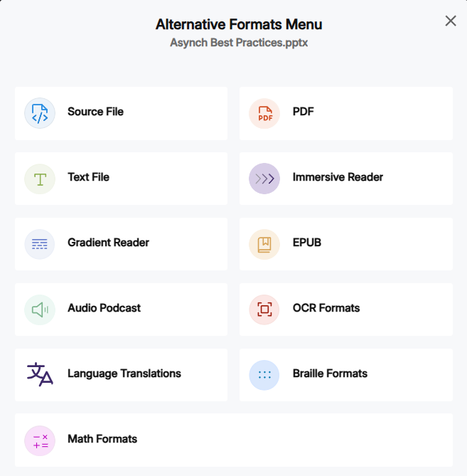Screen dimensions: 467x476
Task: Click the Braille Formats dots icon
Action: click(x=264, y=375)
